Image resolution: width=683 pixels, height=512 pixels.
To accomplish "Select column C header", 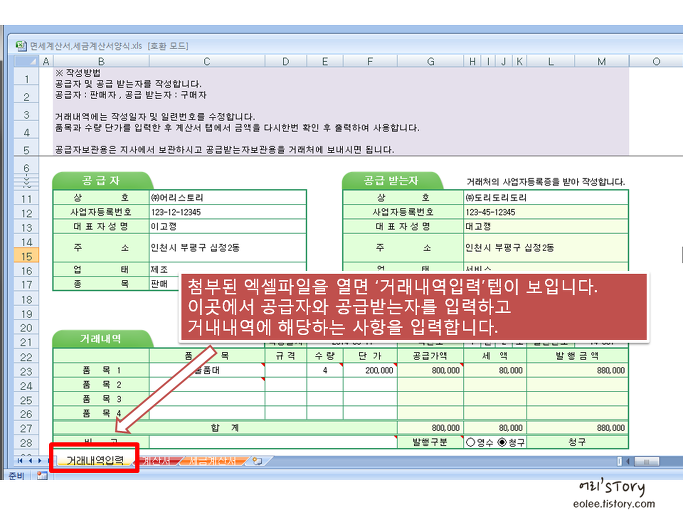I will click(207, 61).
